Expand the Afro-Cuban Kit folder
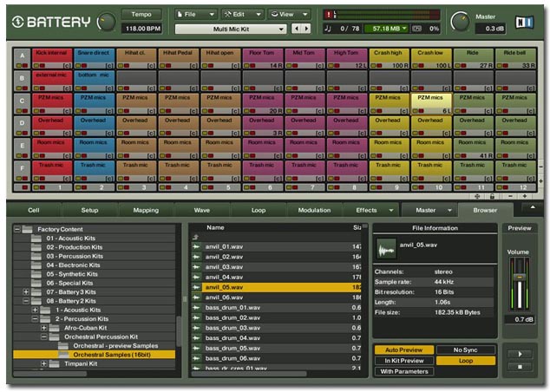Screen dimensions: 550x392 (x=44, y=328)
